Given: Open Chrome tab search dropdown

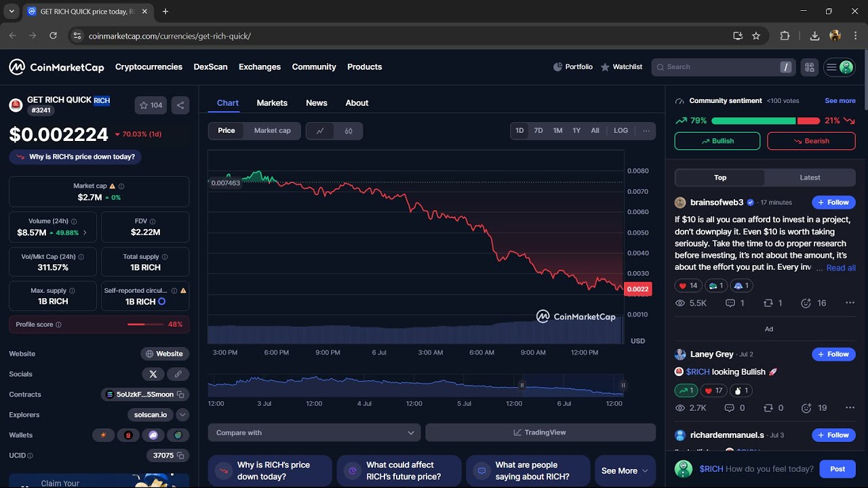Looking at the screenshot, I should pos(12,12).
